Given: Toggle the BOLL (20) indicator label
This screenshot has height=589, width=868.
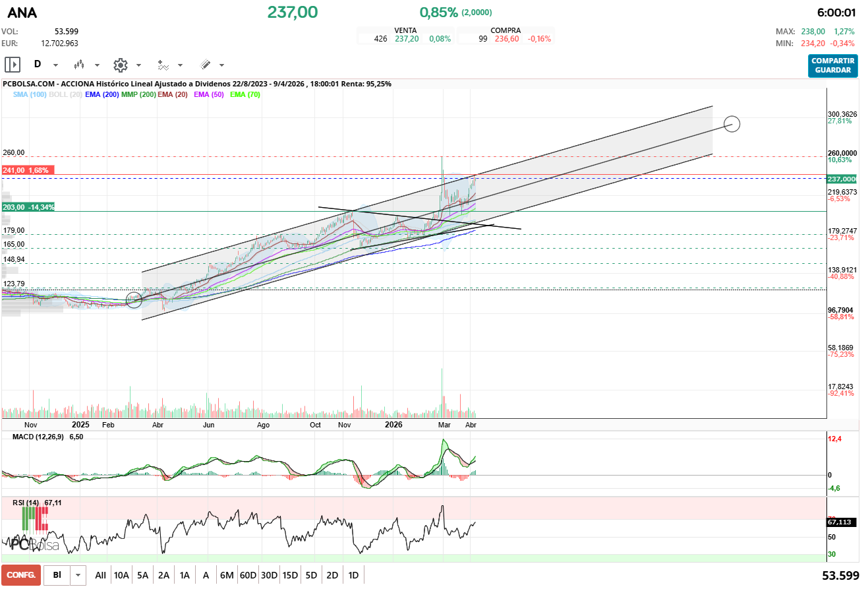Looking at the screenshot, I should [65, 94].
